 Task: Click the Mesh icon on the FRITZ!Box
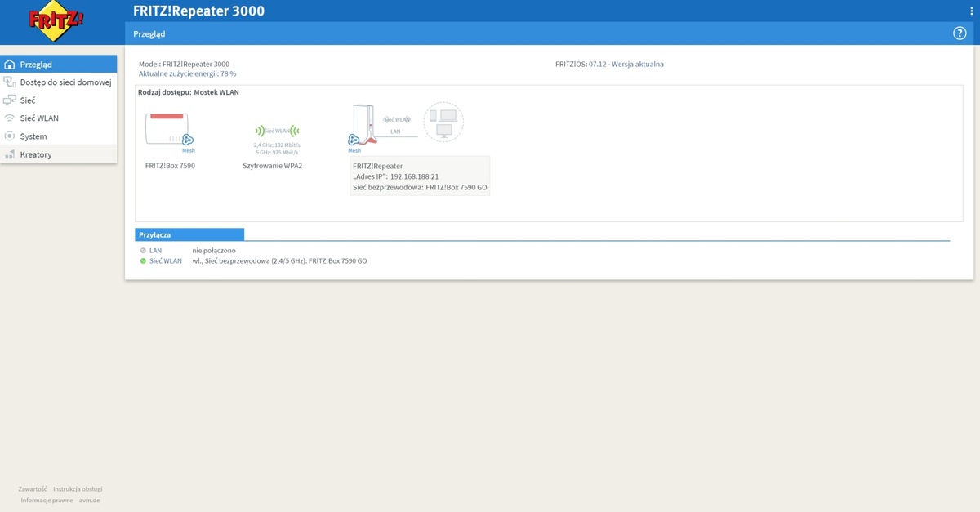click(x=187, y=140)
